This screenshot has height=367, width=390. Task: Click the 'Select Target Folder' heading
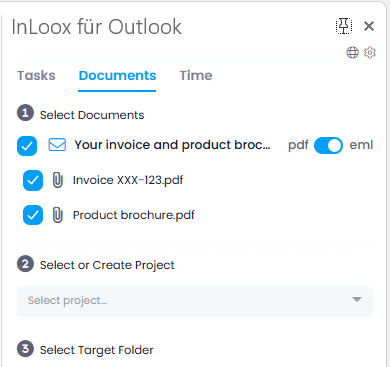click(x=97, y=350)
